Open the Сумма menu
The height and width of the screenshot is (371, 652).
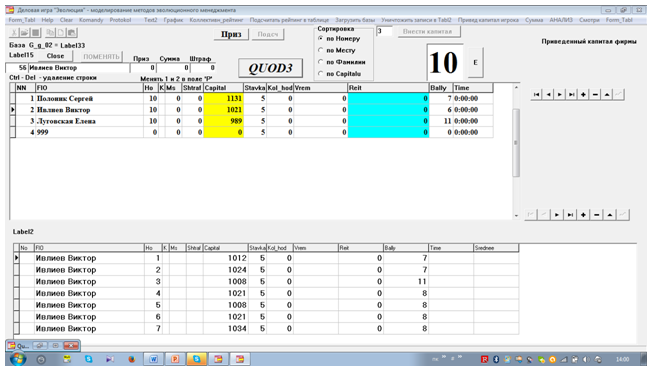(534, 20)
